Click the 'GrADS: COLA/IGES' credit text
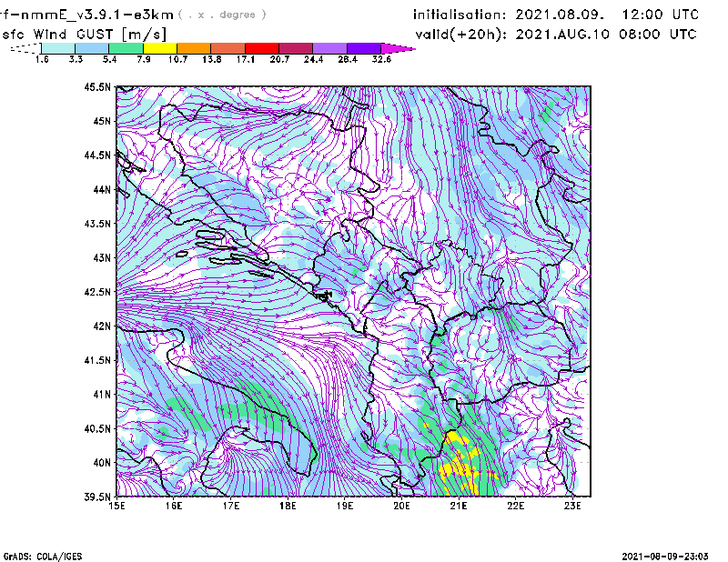The image size is (728, 562). (43, 557)
